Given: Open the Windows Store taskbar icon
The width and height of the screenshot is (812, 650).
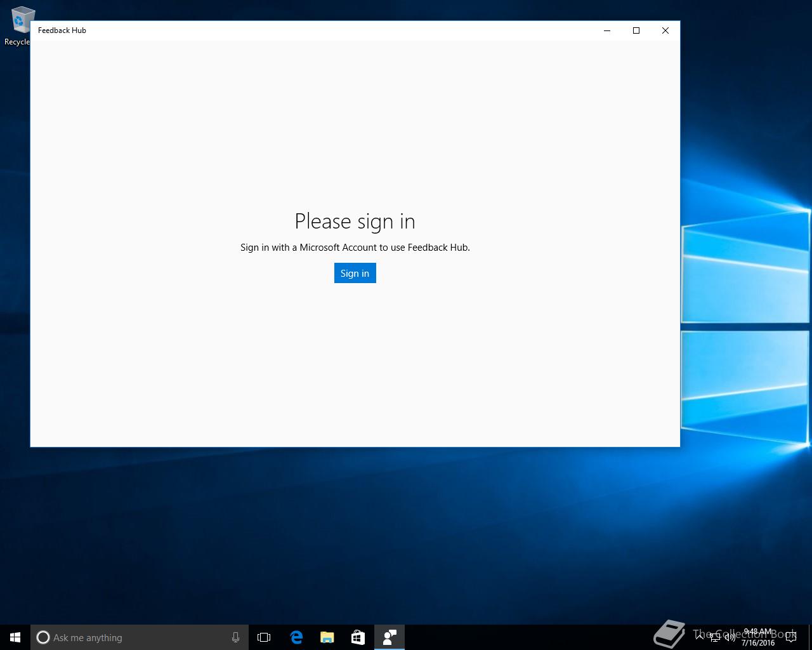Looking at the screenshot, I should [x=358, y=637].
